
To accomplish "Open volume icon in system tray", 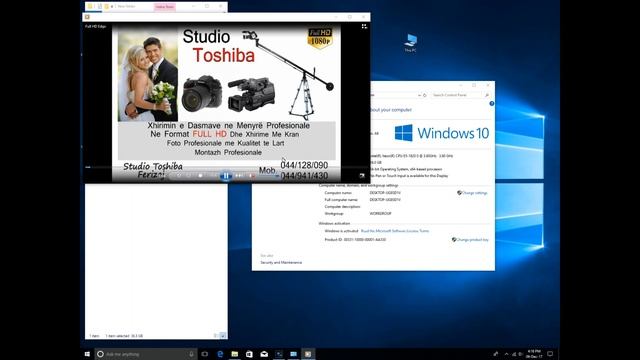I will [x=520, y=354].
